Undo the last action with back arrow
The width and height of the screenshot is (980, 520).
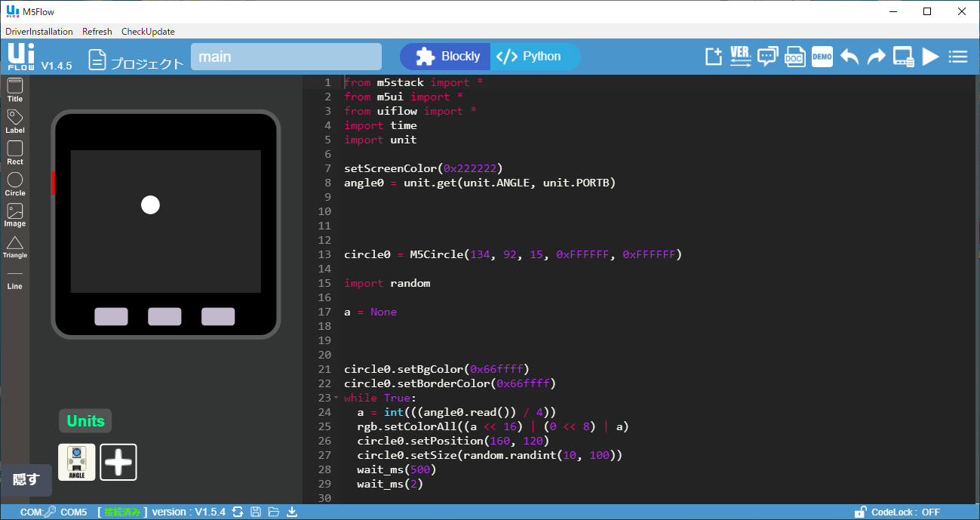coord(849,57)
